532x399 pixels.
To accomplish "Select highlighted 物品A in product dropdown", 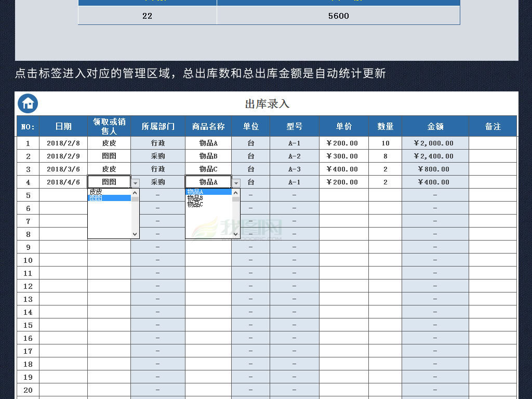I will click(x=195, y=191).
